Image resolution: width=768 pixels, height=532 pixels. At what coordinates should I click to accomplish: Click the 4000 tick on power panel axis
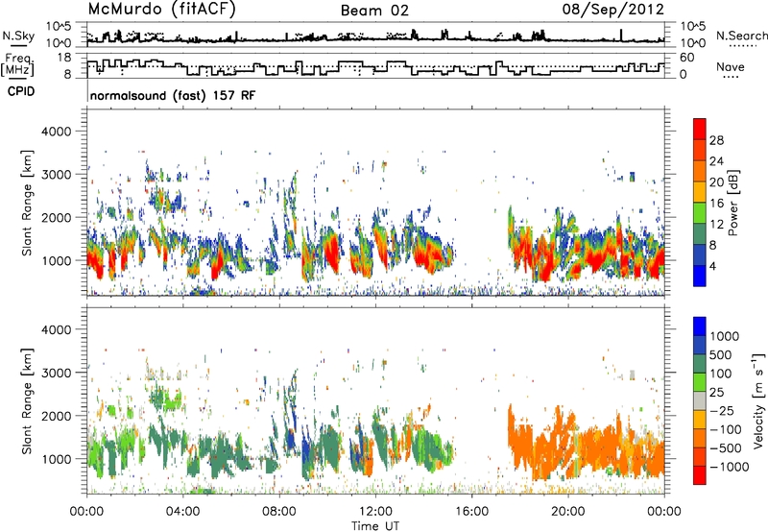[56, 132]
